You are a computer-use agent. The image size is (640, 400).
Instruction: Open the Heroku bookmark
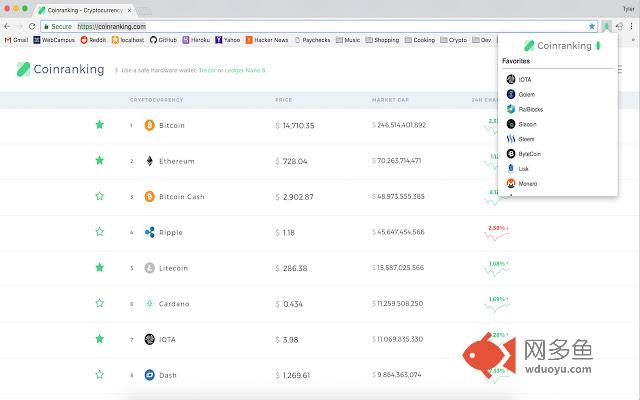196,40
